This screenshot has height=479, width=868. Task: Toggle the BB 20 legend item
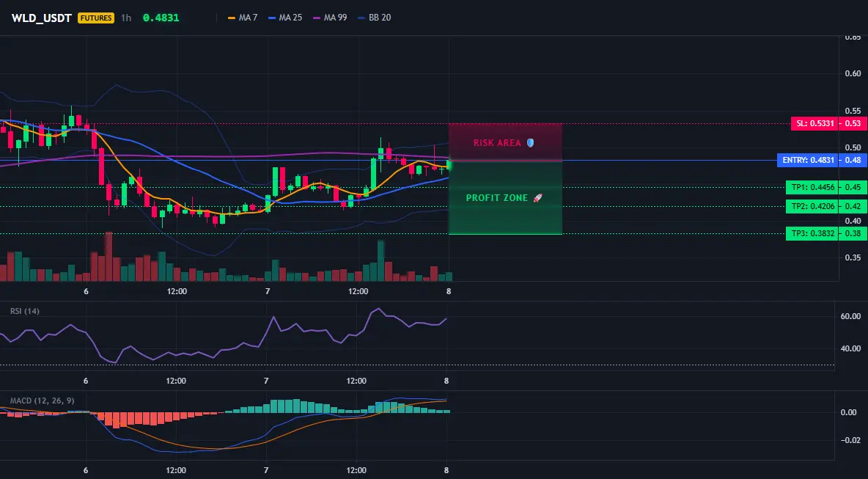click(x=374, y=18)
